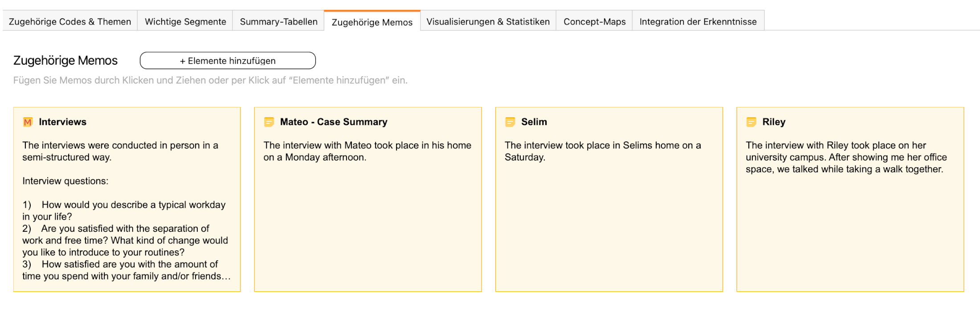Click the Riley memo title
This screenshot has width=980, height=328.
(773, 122)
